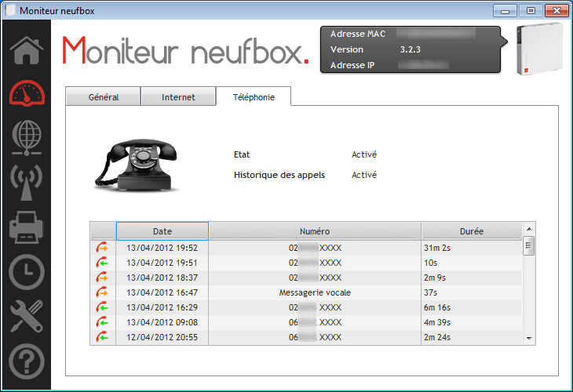Sort calls by Numéro column header
This screenshot has width=573, height=392.
315,231
